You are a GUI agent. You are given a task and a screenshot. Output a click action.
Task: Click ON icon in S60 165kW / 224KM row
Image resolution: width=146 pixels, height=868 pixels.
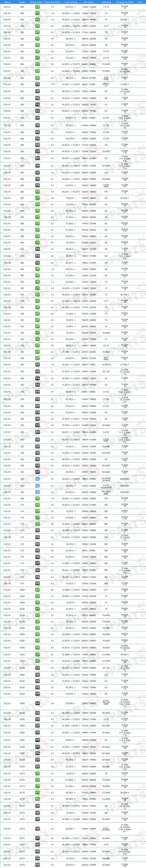click(37, 138)
